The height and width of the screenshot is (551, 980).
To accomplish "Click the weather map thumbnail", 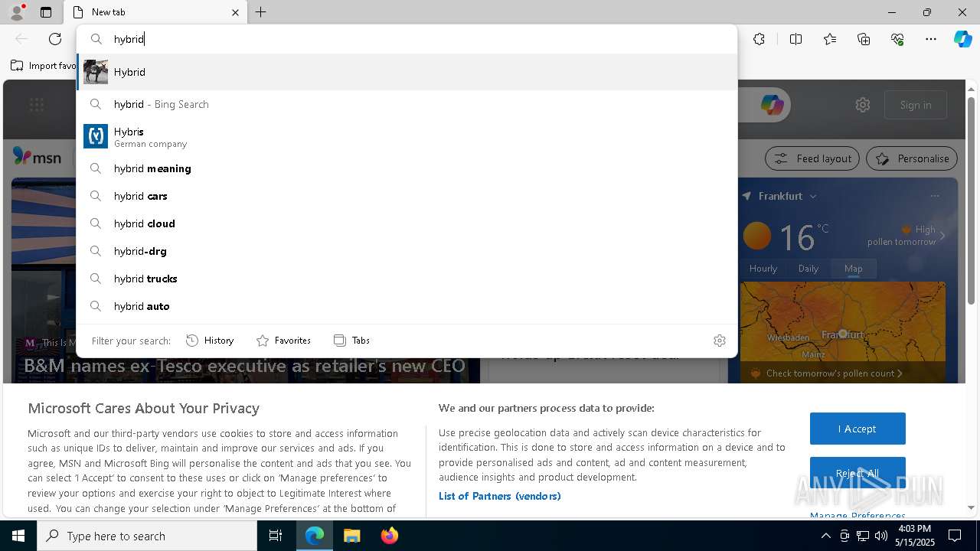I will (x=843, y=321).
